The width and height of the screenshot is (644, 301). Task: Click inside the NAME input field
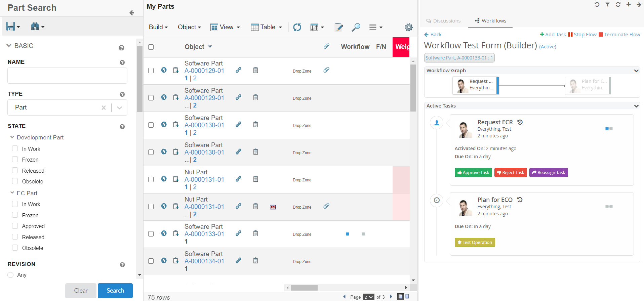tap(67, 76)
